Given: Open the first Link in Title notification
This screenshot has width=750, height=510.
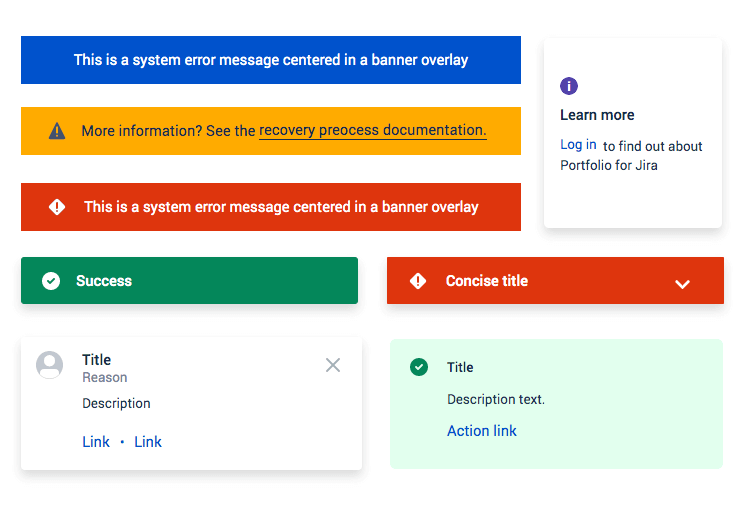Looking at the screenshot, I should click(x=96, y=442).
